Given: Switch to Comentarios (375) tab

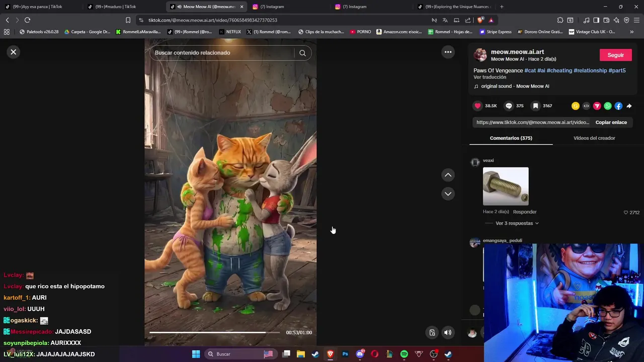Looking at the screenshot, I should [511, 138].
